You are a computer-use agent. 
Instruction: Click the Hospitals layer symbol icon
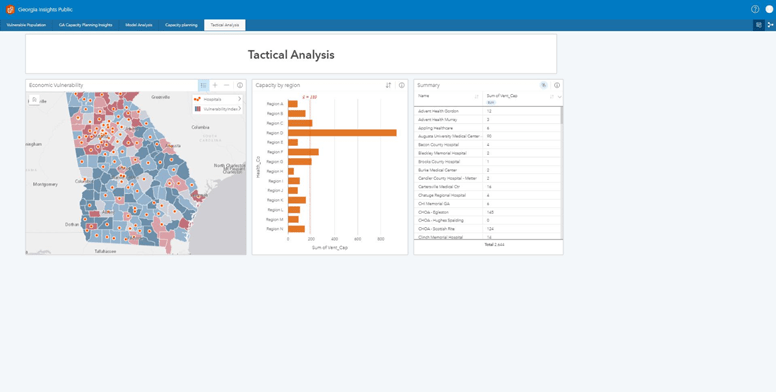[197, 99]
